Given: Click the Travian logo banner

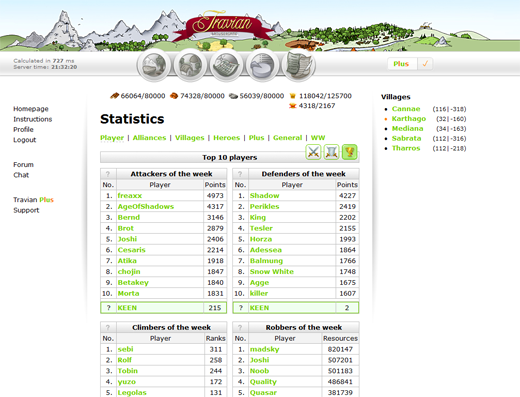Looking at the screenshot, I should [x=223, y=25].
